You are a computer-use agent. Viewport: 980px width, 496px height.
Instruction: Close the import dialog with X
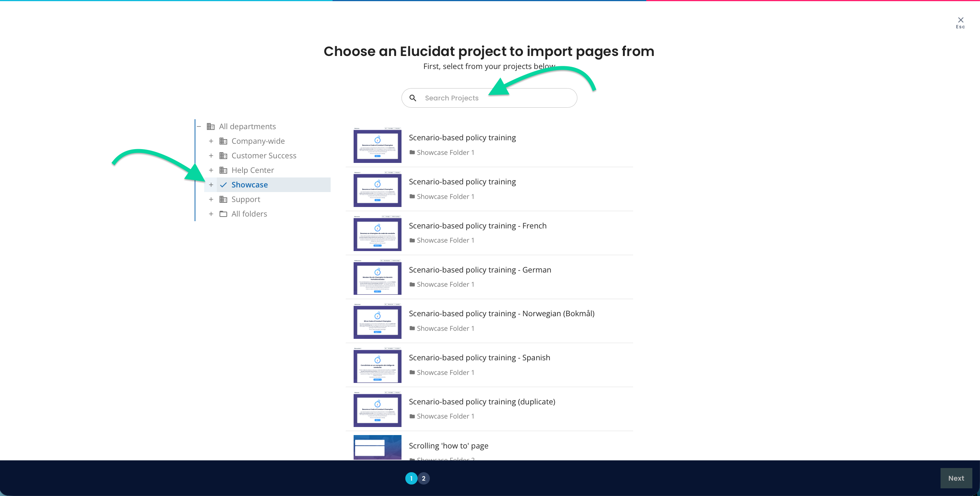(x=960, y=20)
